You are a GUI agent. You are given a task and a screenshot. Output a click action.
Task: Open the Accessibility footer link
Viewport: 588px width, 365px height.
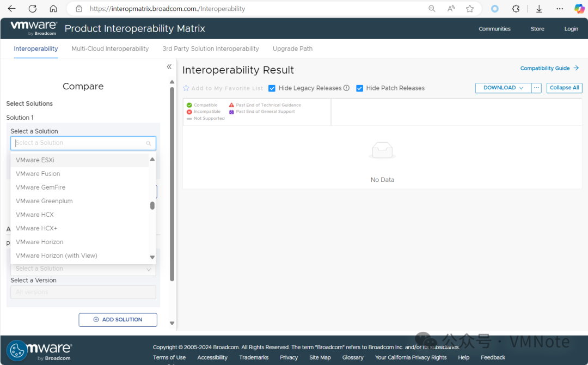pos(212,357)
